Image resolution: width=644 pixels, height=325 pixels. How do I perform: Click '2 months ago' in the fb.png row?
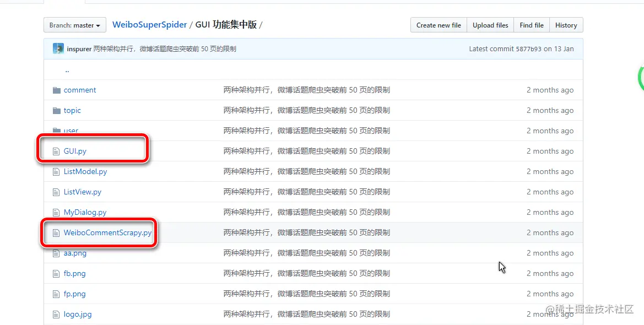[x=550, y=273]
